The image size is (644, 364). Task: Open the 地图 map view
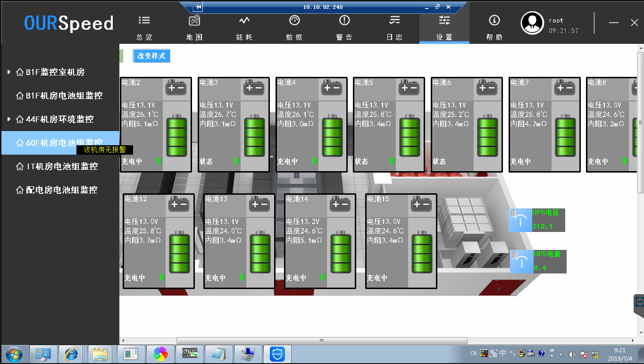194,20
